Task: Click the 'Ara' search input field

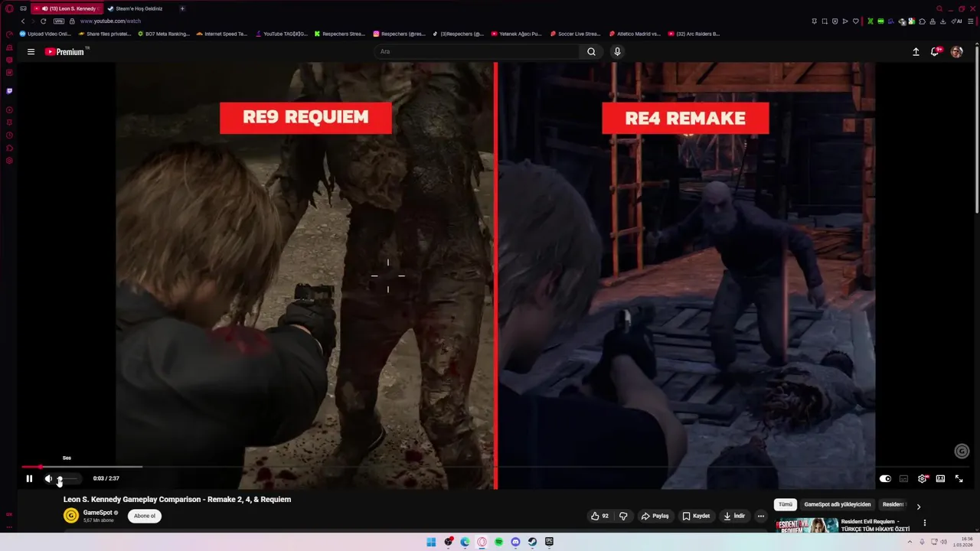Action: (477, 51)
